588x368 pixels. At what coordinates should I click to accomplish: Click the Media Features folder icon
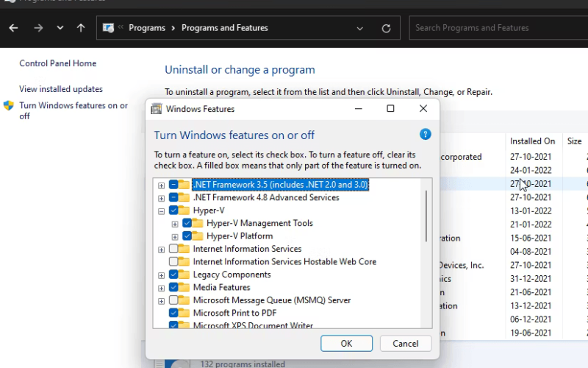[184, 287]
